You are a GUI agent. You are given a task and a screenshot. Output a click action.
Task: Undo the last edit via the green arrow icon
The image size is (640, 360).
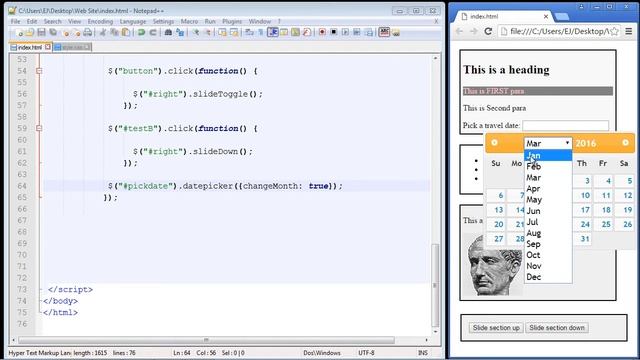pyautogui.click(x=141, y=32)
